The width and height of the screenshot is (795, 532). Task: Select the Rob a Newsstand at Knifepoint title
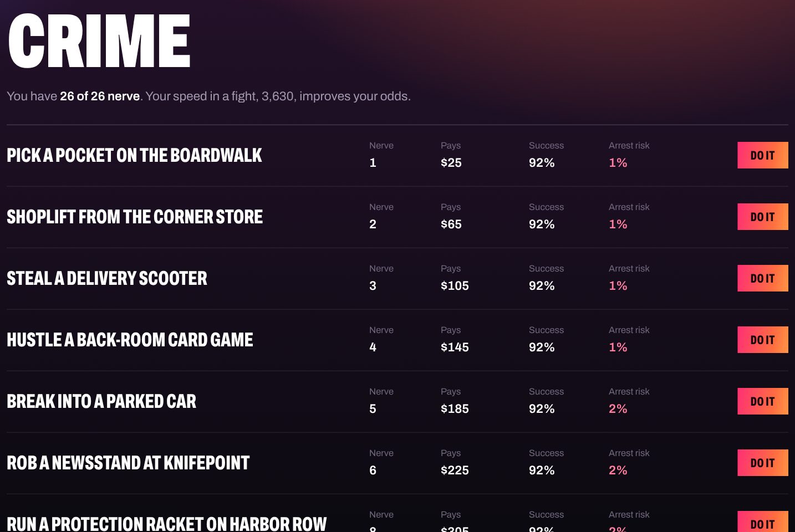point(128,463)
